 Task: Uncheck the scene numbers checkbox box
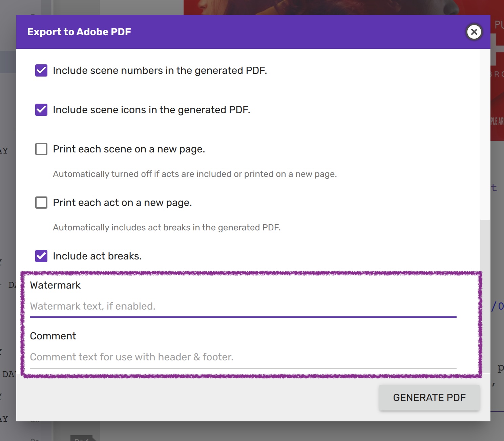[x=41, y=70]
